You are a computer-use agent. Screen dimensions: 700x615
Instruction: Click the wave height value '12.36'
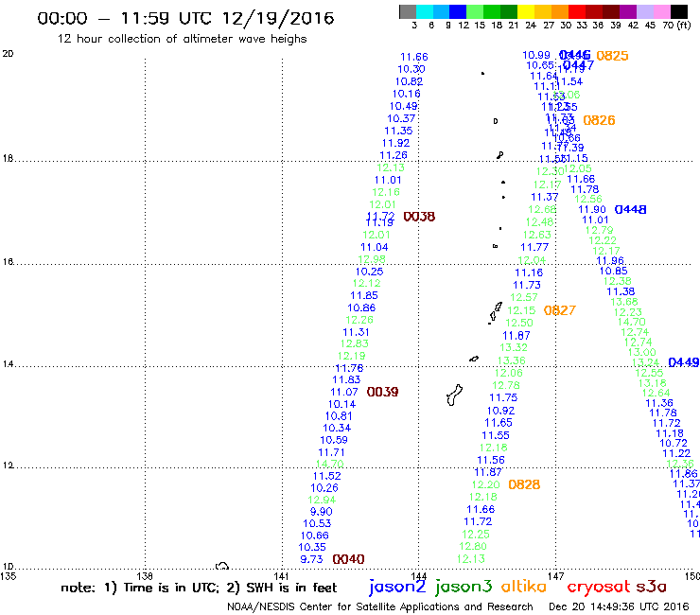(680, 464)
